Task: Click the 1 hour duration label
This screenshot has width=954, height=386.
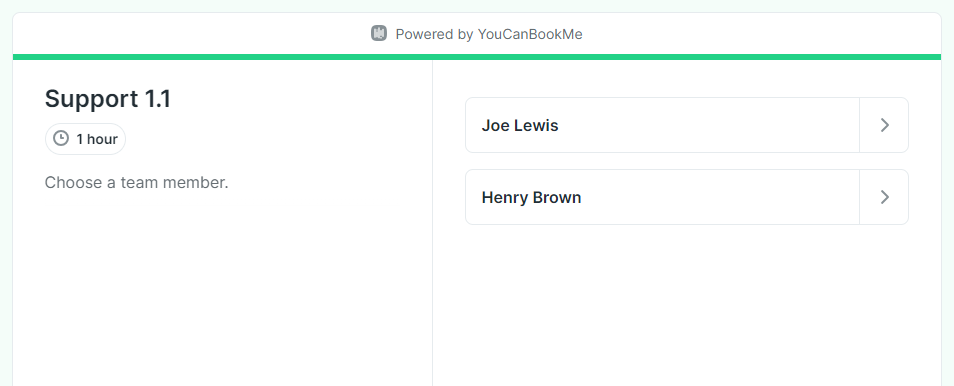Action: (97, 139)
